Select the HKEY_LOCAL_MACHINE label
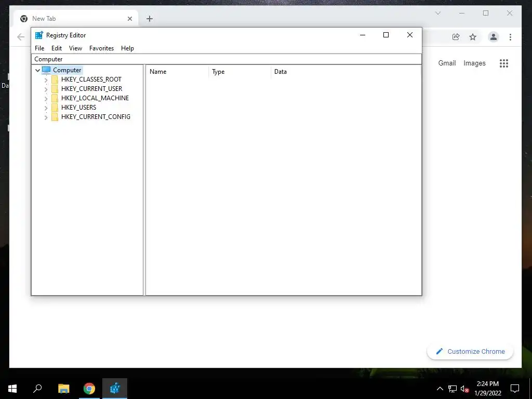The image size is (532, 399). click(95, 98)
